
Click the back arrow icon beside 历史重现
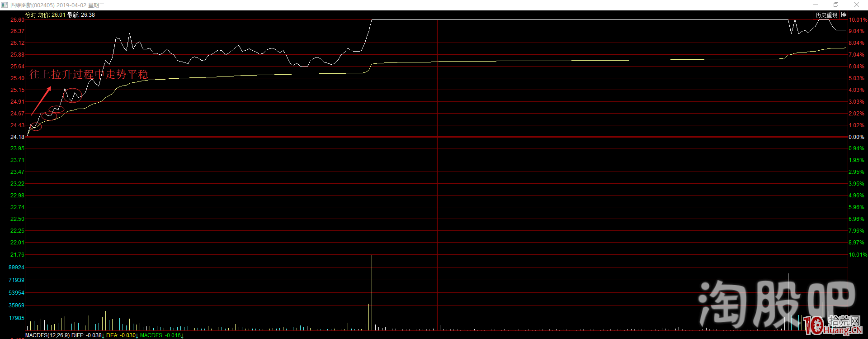[x=844, y=15]
